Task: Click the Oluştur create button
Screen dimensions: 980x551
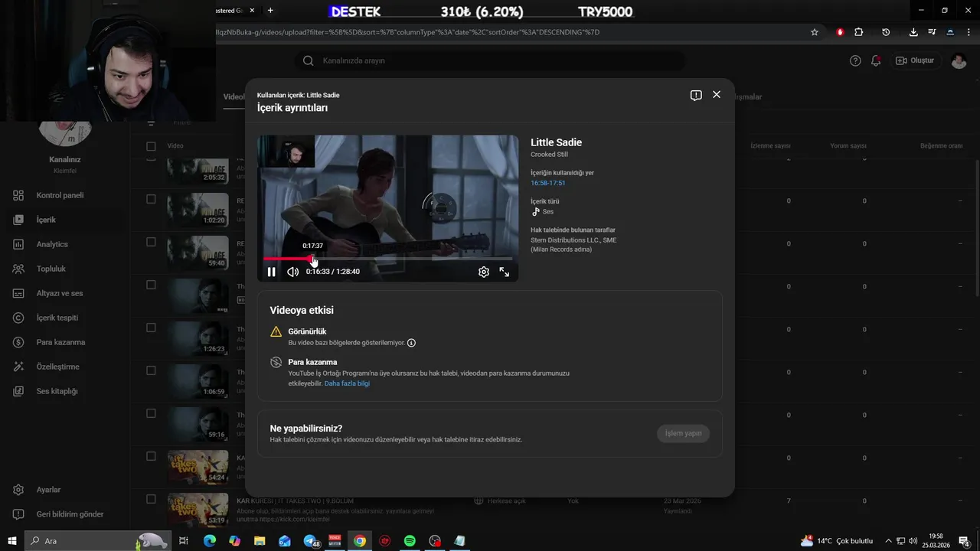Action: click(916, 60)
